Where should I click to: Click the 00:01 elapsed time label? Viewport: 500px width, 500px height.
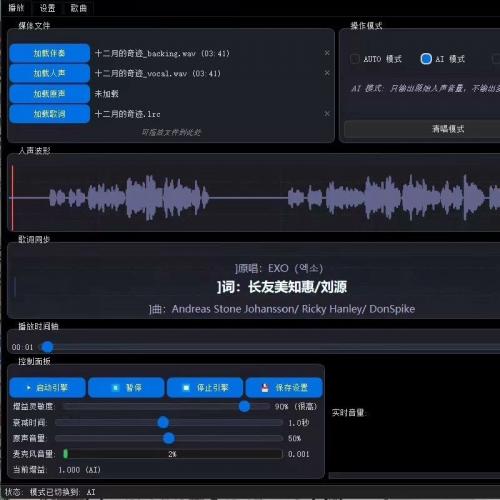pos(22,347)
